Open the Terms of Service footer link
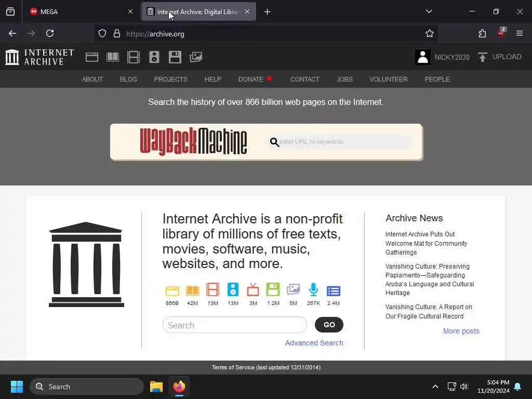532x399 pixels. (266, 367)
